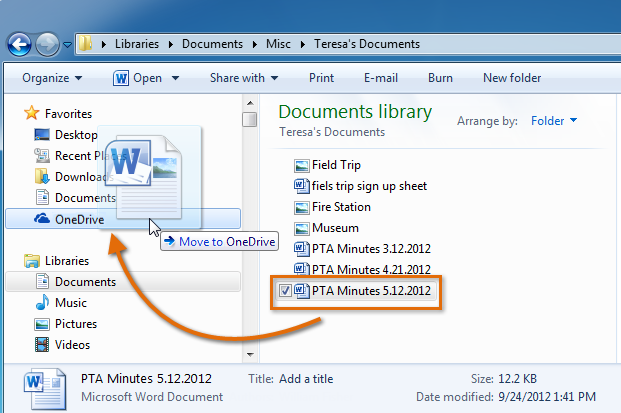Select Libraries in the address path

tap(137, 44)
